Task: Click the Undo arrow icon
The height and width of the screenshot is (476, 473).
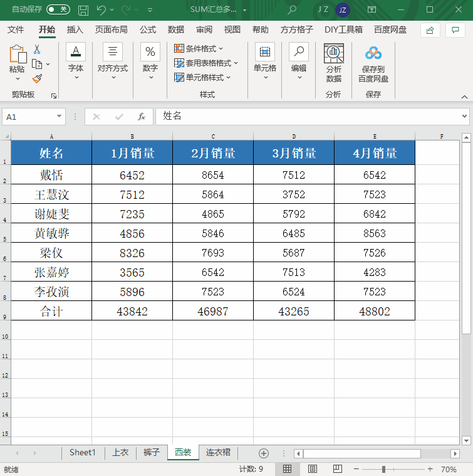Action: (101, 9)
